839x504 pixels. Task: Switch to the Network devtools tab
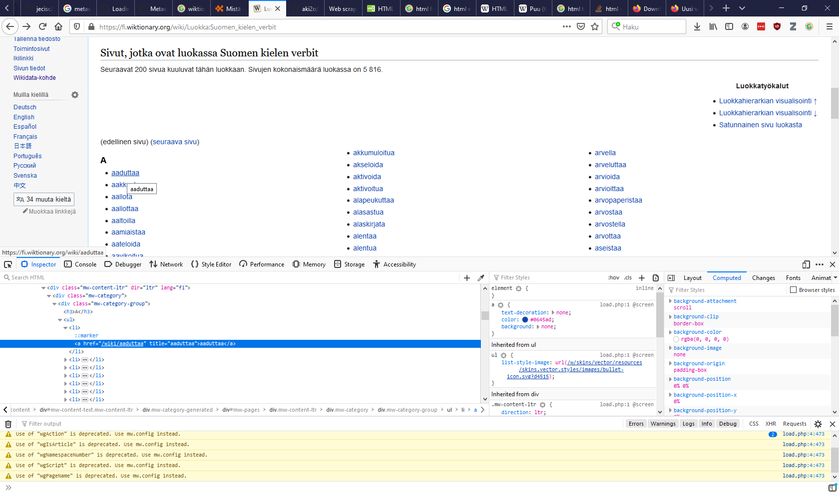[x=166, y=264]
